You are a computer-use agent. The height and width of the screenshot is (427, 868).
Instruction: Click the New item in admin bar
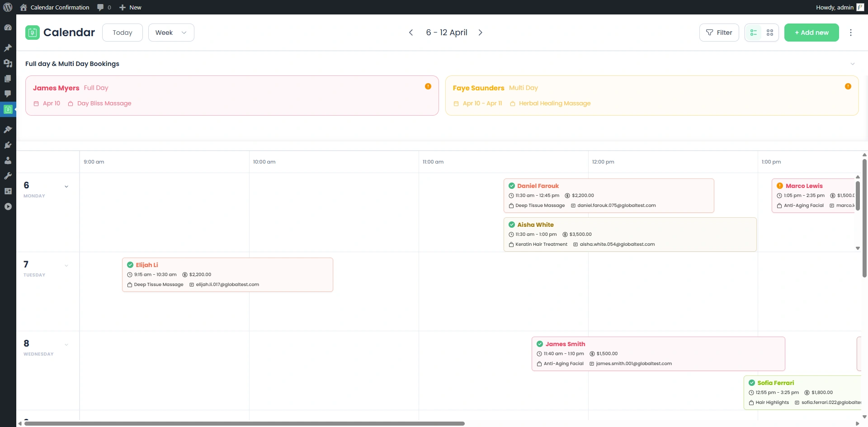click(130, 7)
